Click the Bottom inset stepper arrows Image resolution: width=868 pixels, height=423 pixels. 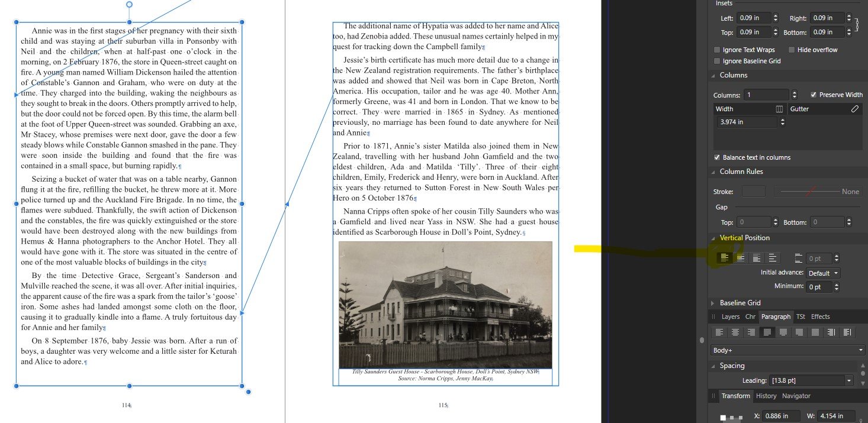(x=850, y=32)
